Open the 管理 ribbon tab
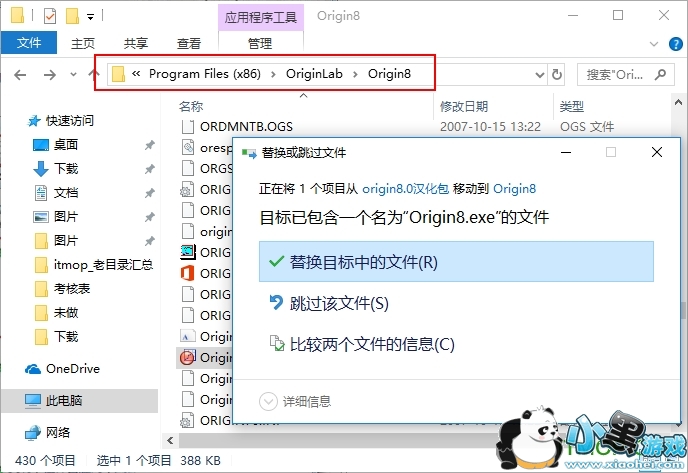 (260, 43)
